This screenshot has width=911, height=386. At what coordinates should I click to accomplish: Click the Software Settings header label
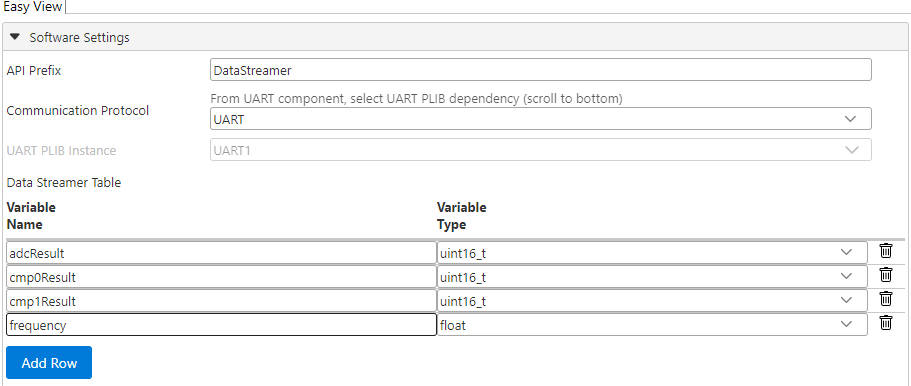80,38
